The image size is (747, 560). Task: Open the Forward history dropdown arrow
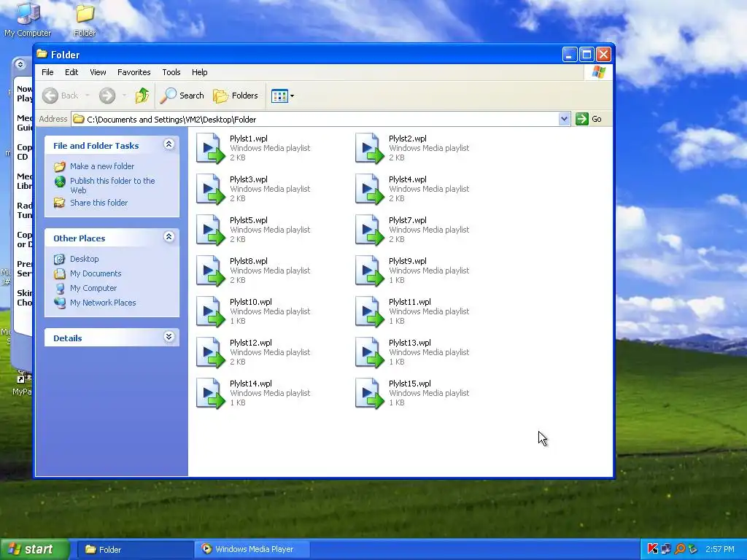[124, 96]
